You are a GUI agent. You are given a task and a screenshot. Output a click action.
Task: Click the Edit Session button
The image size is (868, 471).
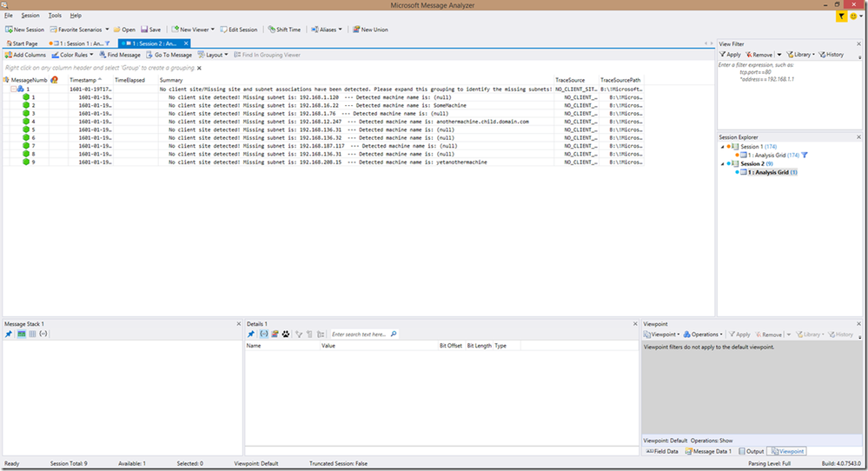(x=239, y=30)
